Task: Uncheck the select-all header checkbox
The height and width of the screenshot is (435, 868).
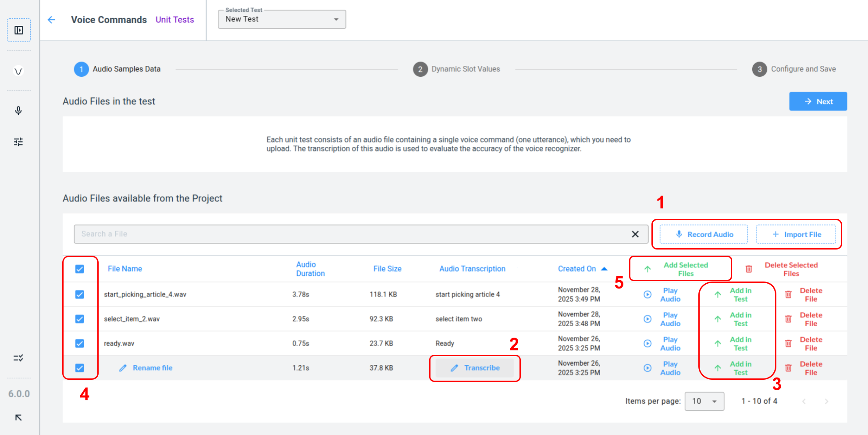Action: [79, 269]
